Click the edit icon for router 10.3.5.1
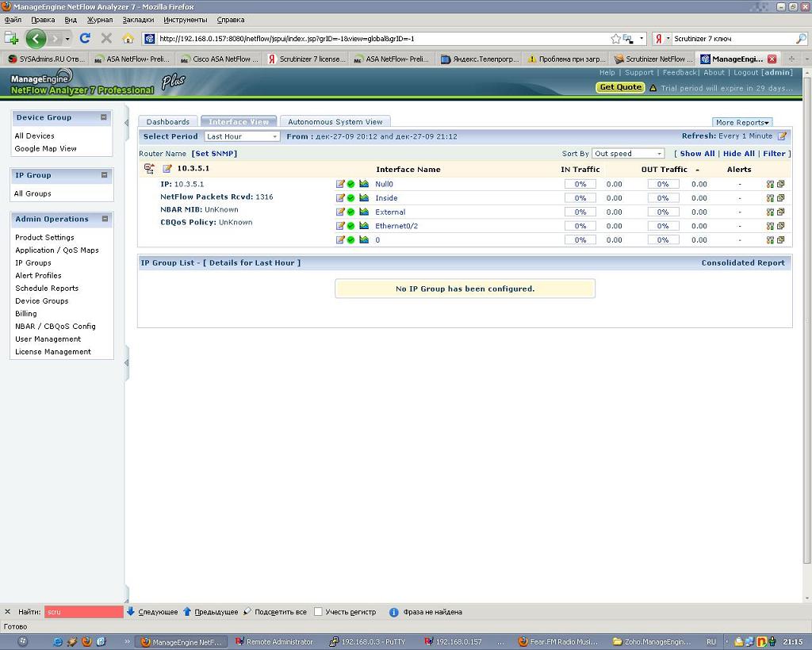Viewport: 812px width, 650px height. (167, 169)
